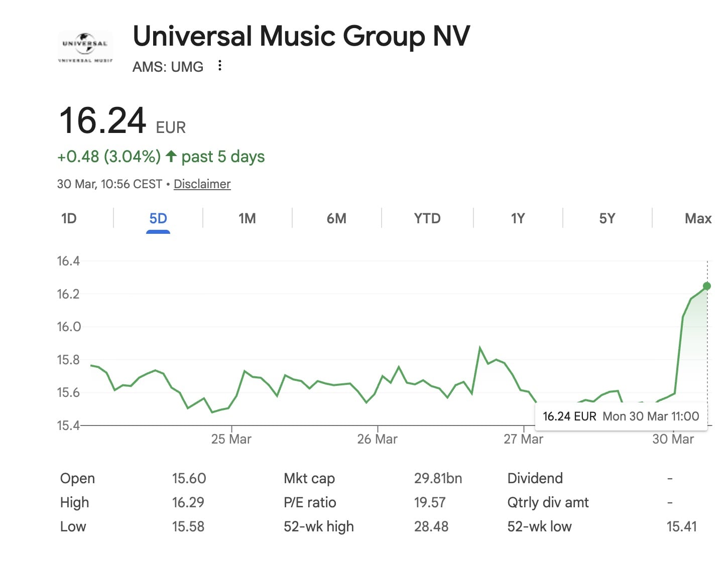Click the green data point marker
This screenshot has height=568, width=728.
[x=707, y=286]
